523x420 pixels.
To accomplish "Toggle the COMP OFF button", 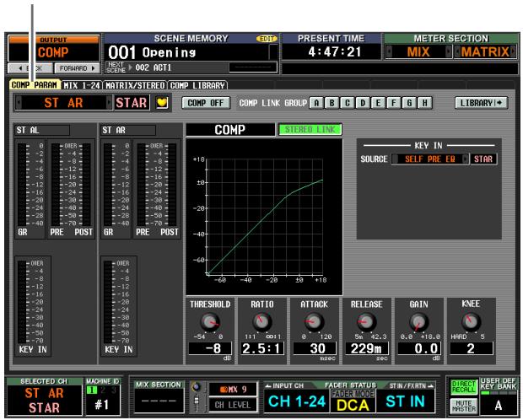I will pyautogui.click(x=206, y=103).
